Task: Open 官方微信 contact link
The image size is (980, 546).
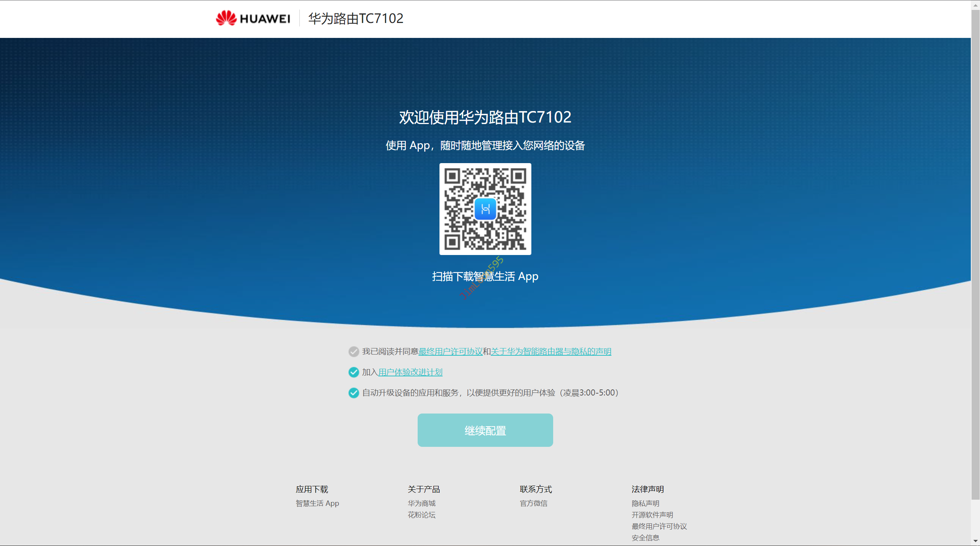Action: [533, 503]
